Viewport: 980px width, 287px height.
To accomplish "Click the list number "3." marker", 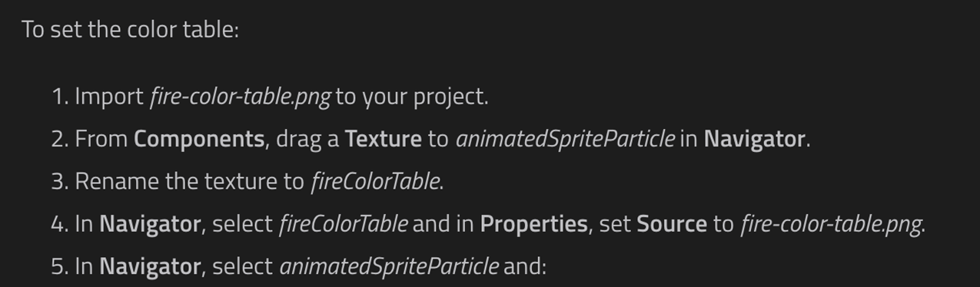I will pyautogui.click(x=60, y=182).
